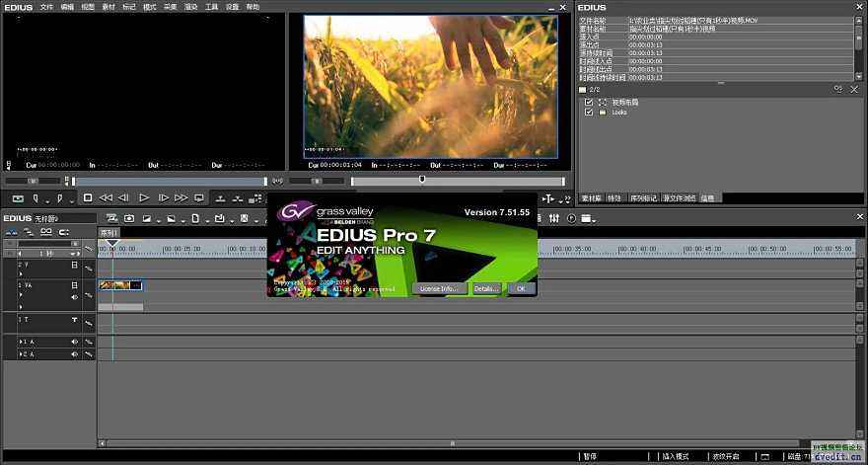Open dropdown arrow beside Set In icon

click(x=47, y=200)
